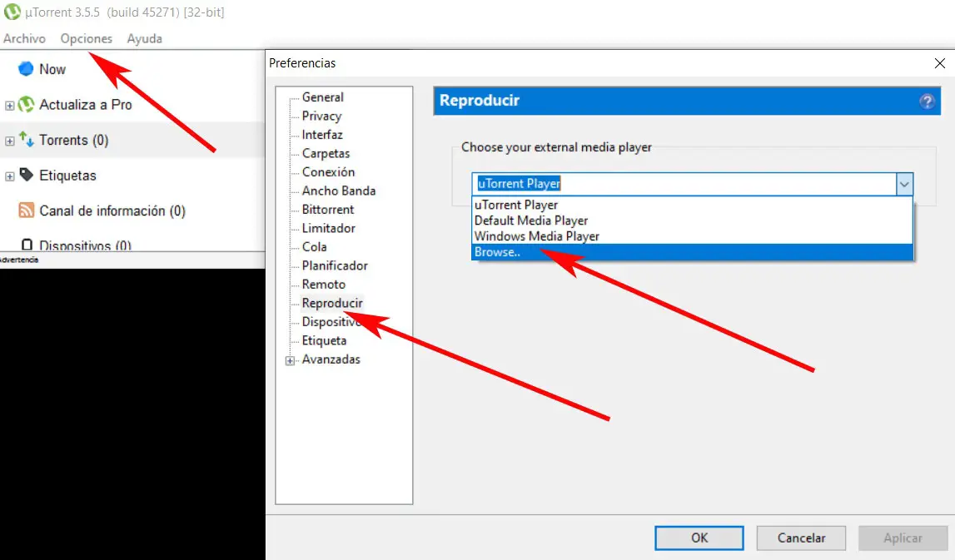This screenshot has height=560, width=955.
Task: Collapse the media player dropdown arrow
Action: pos(904,184)
